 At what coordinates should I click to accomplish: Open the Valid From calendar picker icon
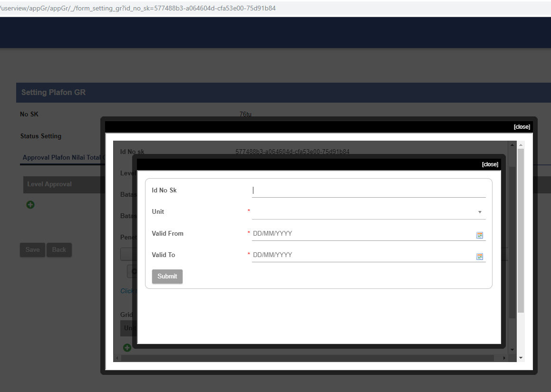click(479, 235)
